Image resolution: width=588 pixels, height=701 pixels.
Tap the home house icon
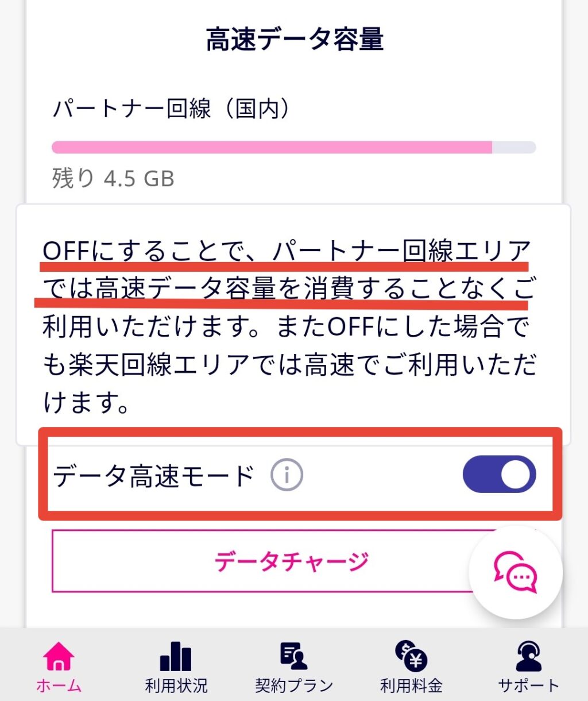coord(59,656)
